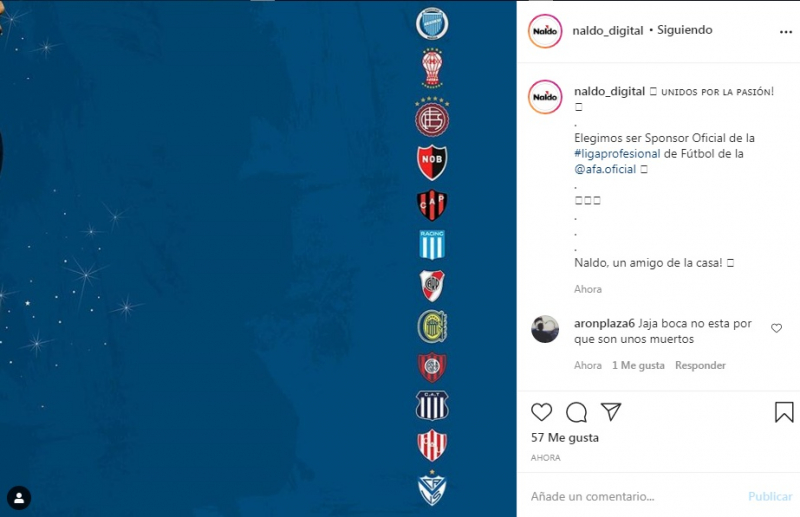
Task: Click Responder under aronplaza6's comment
Action: (x=700, y=365)
